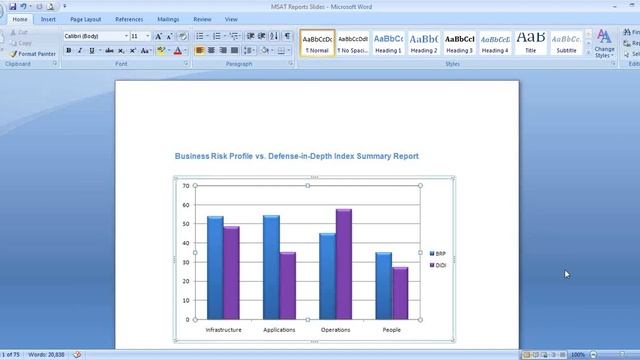Open the Mailings tab
Image resolution: width=640 pixels, height=360 pixels.
(168, 19)
